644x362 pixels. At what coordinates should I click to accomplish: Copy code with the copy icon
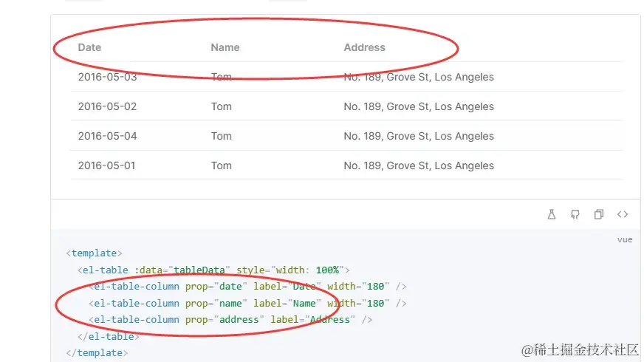click(599, 214)
